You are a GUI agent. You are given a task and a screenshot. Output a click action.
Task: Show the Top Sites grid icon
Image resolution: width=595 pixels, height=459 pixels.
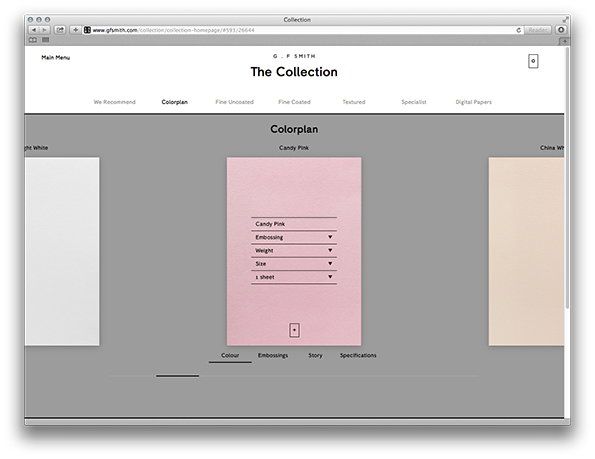click(46, 40)
